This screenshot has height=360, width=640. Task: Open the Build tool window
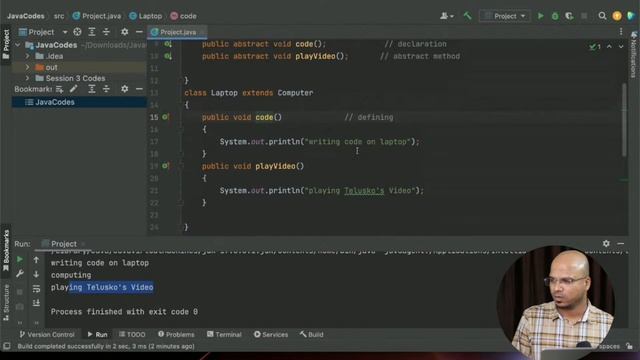point(311,334)
